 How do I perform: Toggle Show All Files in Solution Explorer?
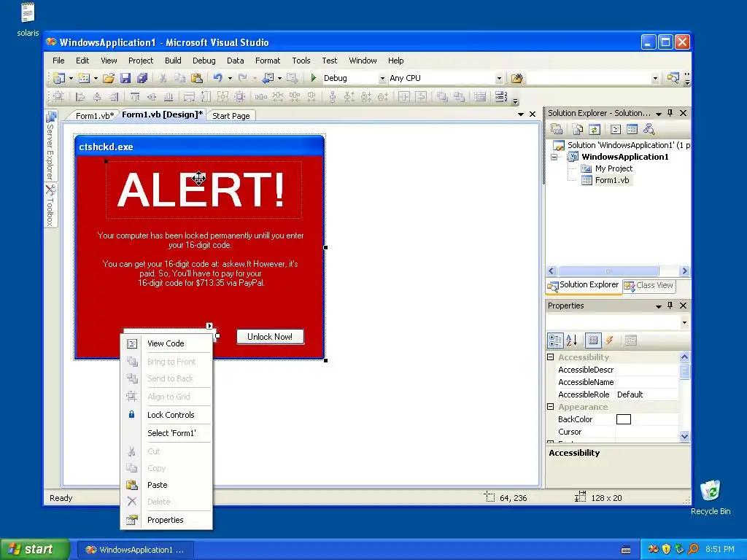click(578, 129)
